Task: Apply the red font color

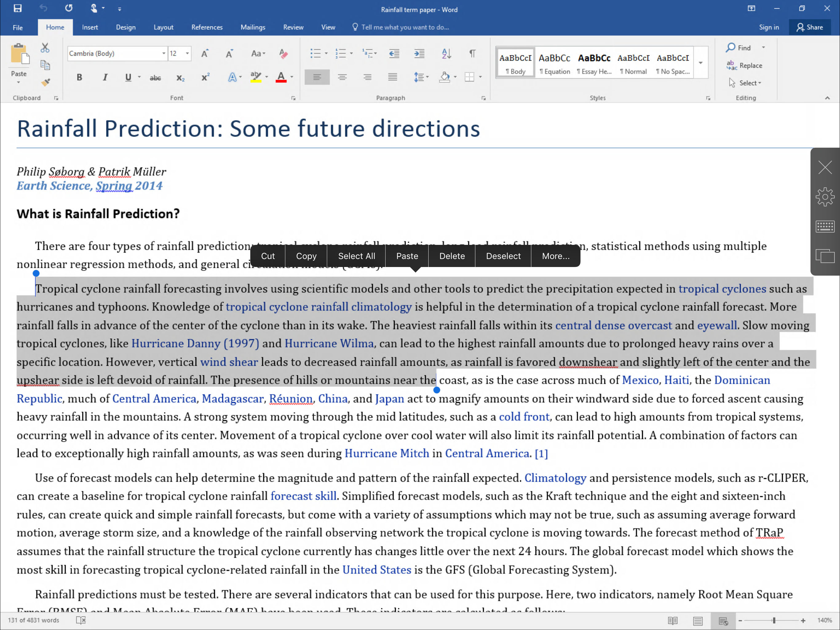Action: pyautogui.click(x=281, y=78)
